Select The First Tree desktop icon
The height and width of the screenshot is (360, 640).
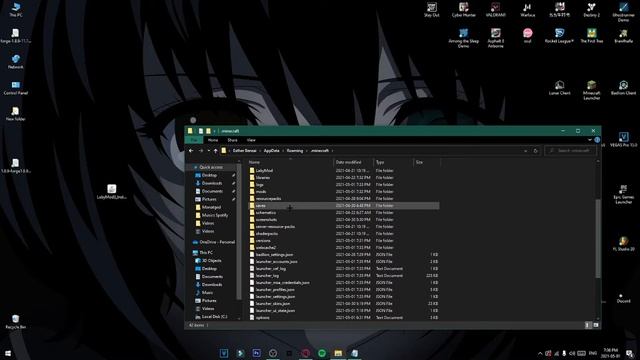point(591,36)
